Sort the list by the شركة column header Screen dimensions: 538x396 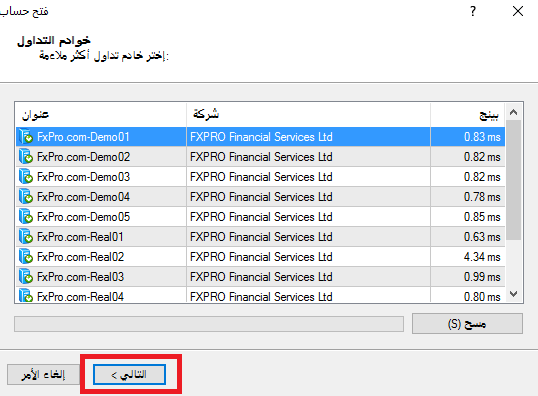(308, 115)
